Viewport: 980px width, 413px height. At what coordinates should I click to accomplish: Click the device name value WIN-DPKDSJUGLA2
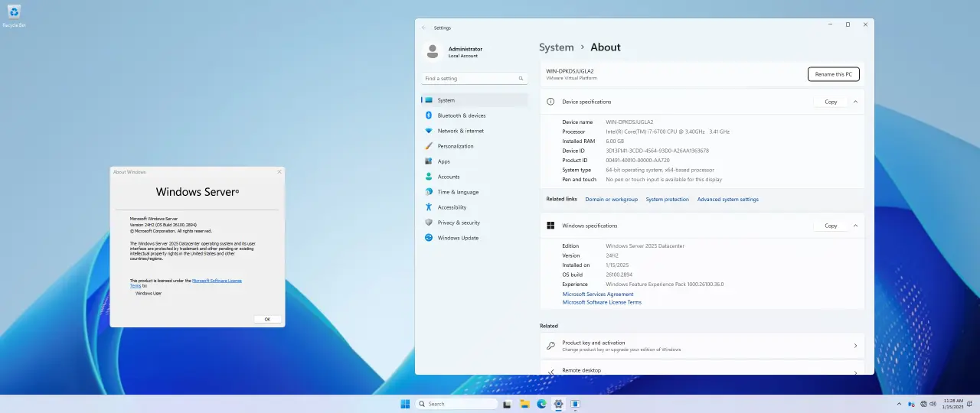click(629, 122)
